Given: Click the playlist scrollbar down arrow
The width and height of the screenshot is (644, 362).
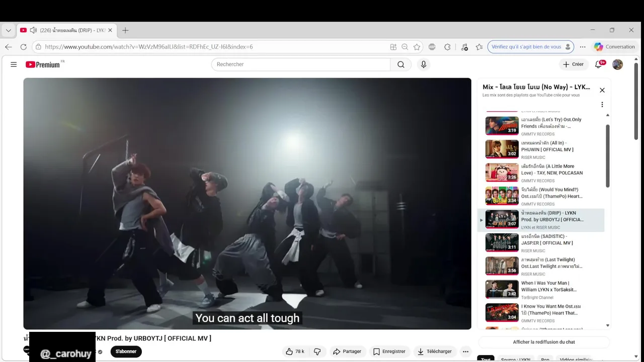Looking at the screenshot, I should [x=608, y=325].
